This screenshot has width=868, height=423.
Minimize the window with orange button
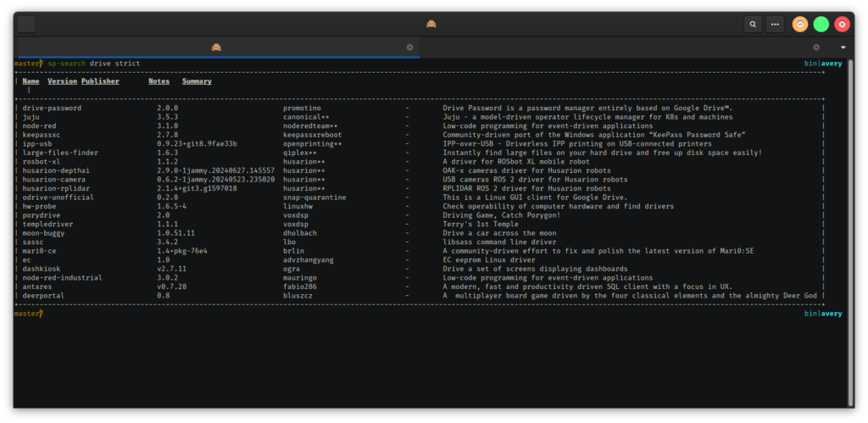[799, 25]
